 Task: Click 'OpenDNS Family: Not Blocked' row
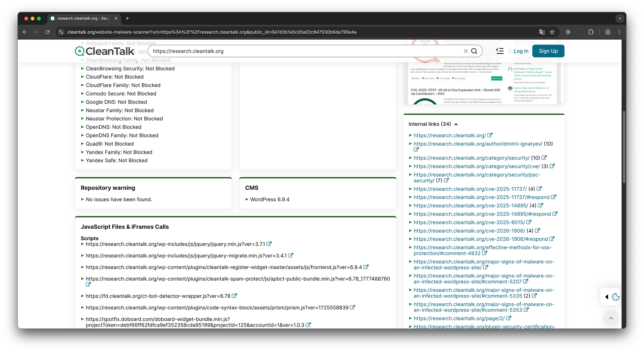pos(122,135)
